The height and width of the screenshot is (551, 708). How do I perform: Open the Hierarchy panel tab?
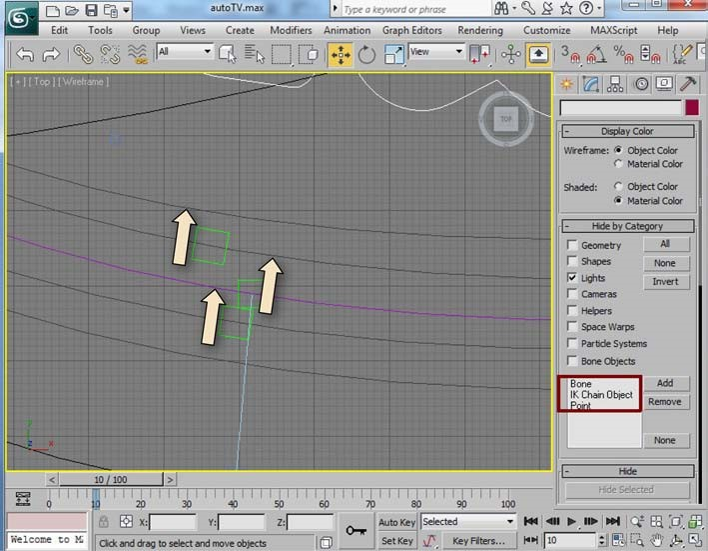pyautogui.click(x=615, y=84)
